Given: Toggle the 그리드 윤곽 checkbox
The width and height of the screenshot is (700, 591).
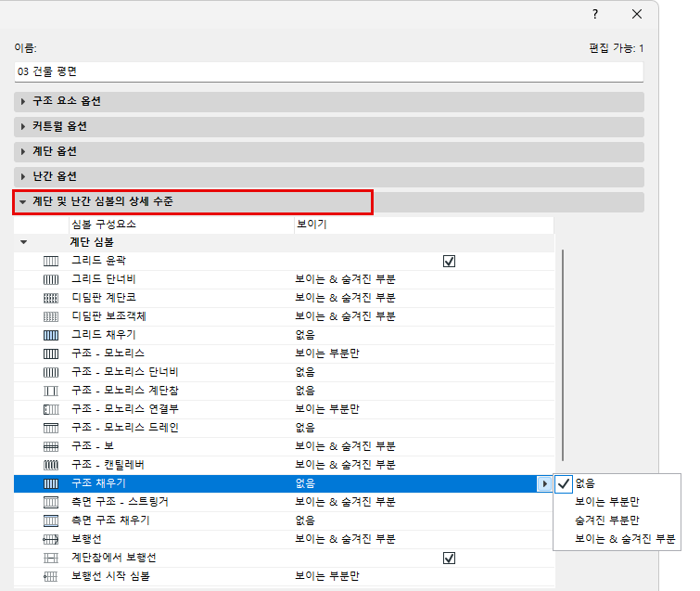Looking at the screenshot, I should [449, 262].
